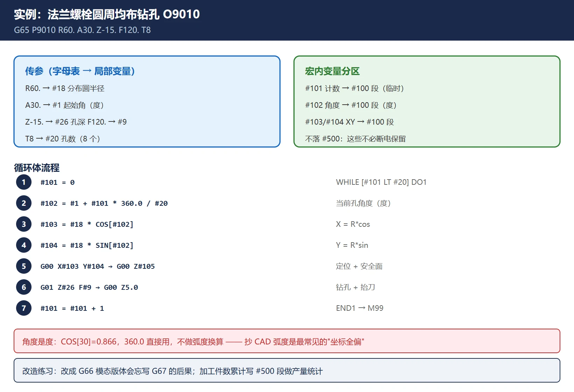
Task: Select the line T8 → #20 孔数
Action: (x=63, y=139)
